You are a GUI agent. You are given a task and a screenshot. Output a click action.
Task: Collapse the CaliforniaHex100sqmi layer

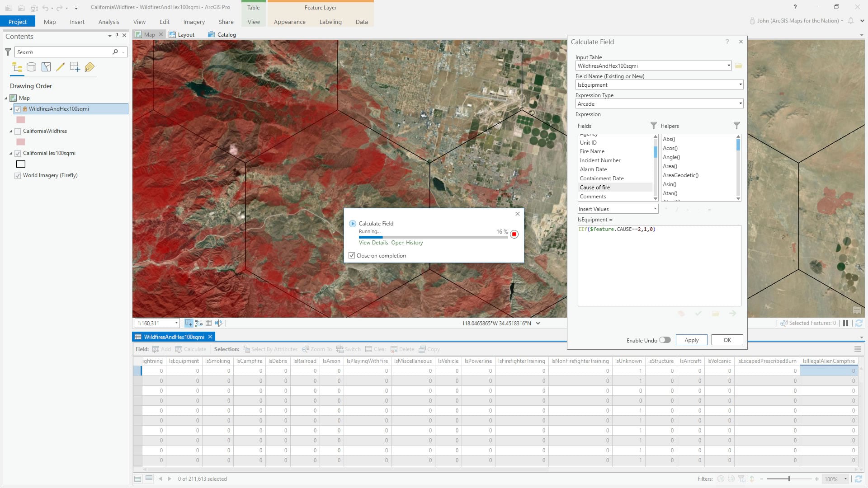[x=11, y=153]
